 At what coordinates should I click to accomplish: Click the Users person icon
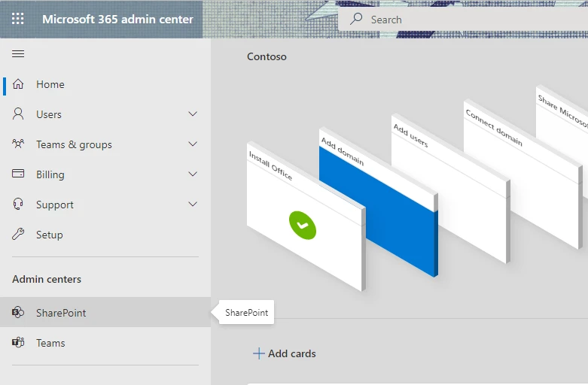click(x=18, y=114)
